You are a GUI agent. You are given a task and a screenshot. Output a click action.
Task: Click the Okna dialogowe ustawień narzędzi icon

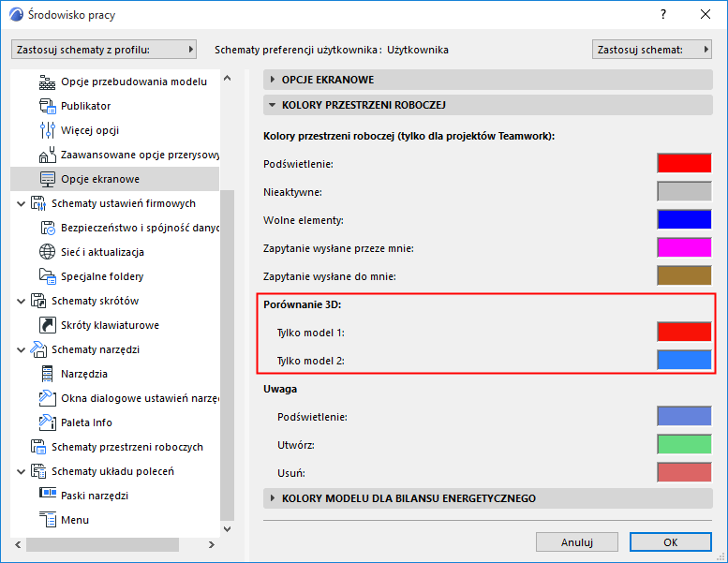click(48, 398)
